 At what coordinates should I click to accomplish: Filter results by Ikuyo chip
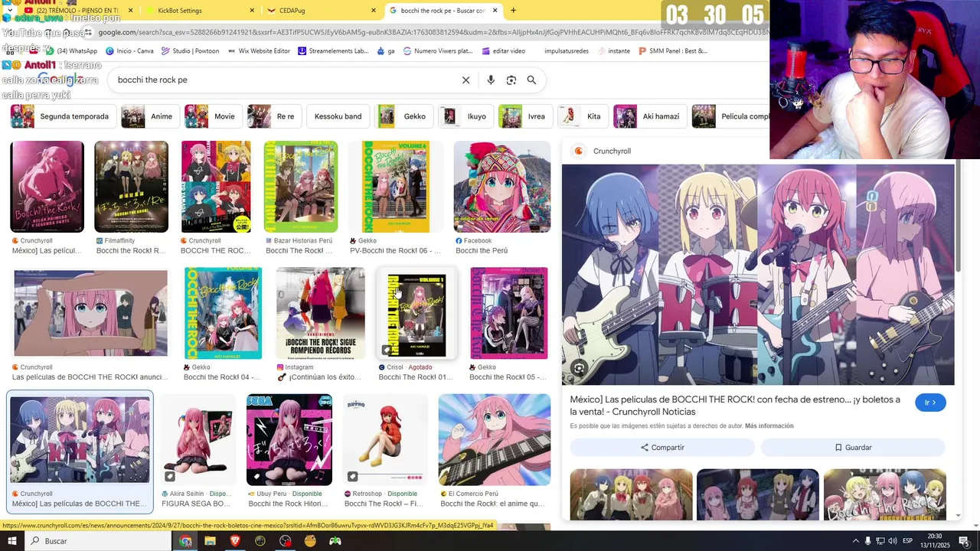coord(466,116)
